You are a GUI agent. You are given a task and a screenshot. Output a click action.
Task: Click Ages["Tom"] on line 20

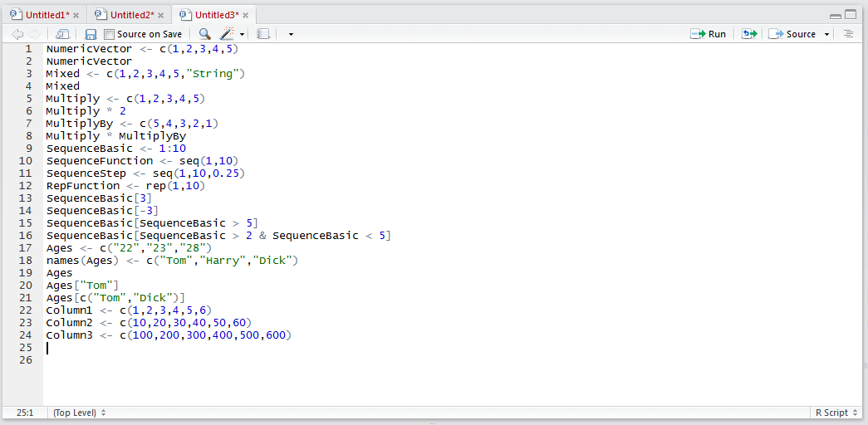pos(83,286)
